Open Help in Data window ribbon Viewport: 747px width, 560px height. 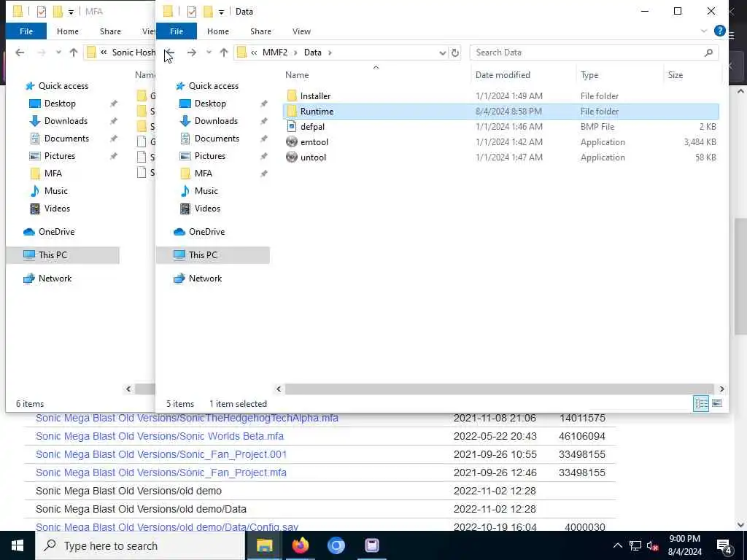[x=719, y=31]
